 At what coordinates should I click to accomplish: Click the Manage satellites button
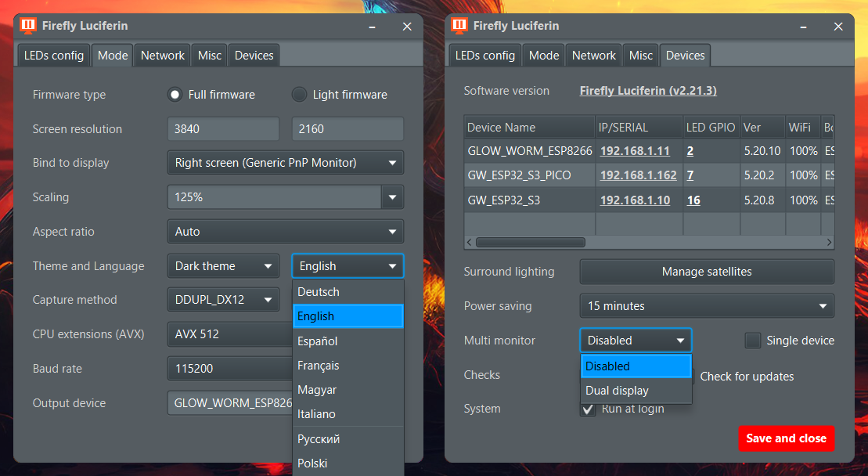coord(707,272)
